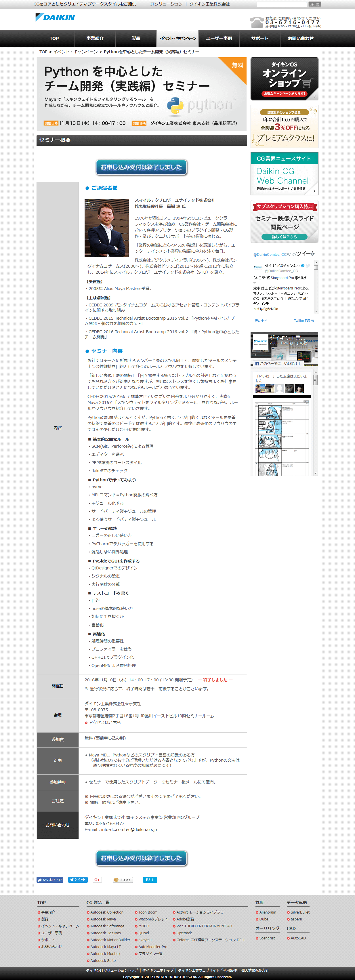Open PV STUDIO ENTERTAINMENT 4D footer link
Screen dimensions: 355x980
(x=204, y=926)
